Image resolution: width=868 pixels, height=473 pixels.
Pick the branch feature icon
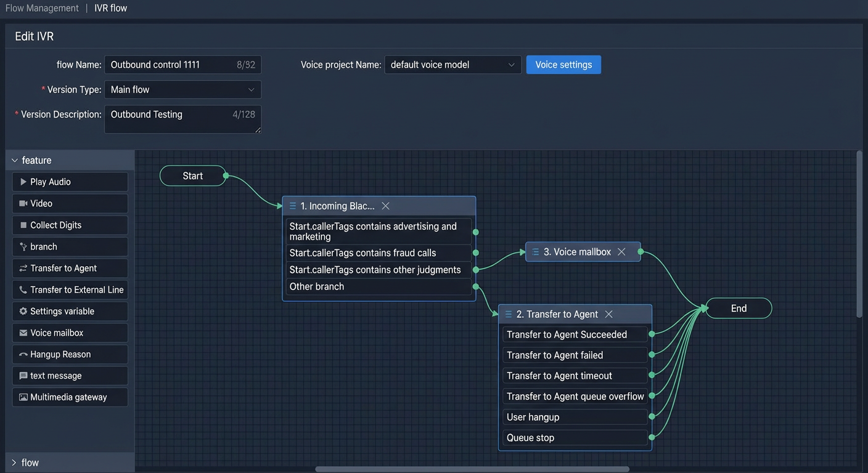click(x=23, y=246)
